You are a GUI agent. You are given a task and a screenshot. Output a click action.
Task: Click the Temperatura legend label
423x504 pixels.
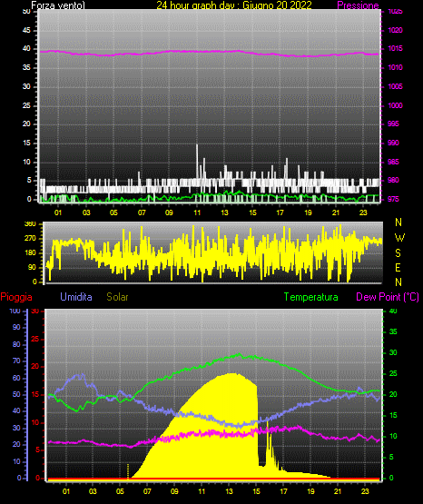(x=311, y=297)
